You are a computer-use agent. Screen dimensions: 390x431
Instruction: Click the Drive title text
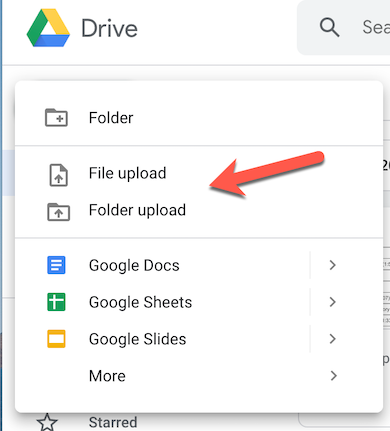point(109,28)
